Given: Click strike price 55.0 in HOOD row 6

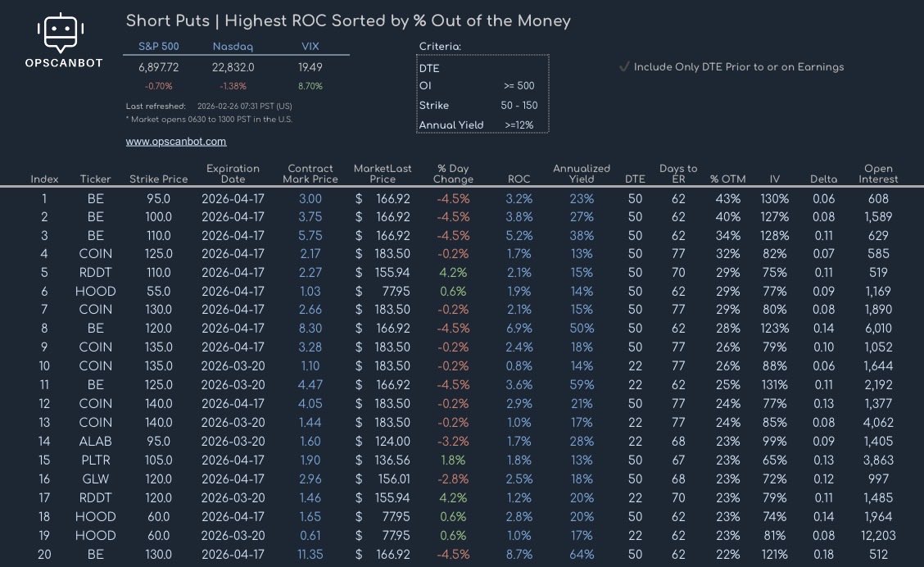Looking at the screenshot, I should pyautogui.click(x=159, y=291).
